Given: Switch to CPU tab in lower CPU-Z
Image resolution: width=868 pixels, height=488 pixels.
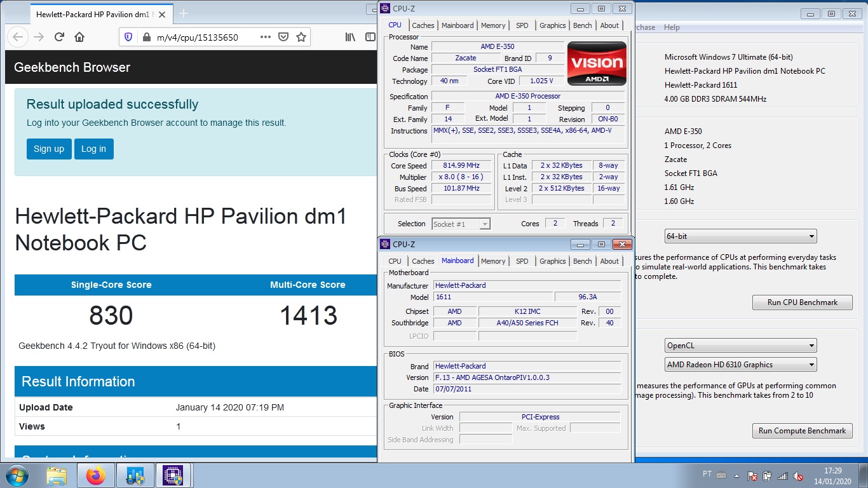Looking at the screenshot, I should coord(395,261).
